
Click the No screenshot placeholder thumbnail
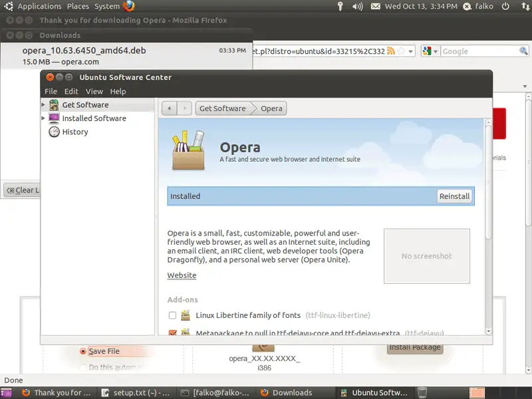point(427,256)
